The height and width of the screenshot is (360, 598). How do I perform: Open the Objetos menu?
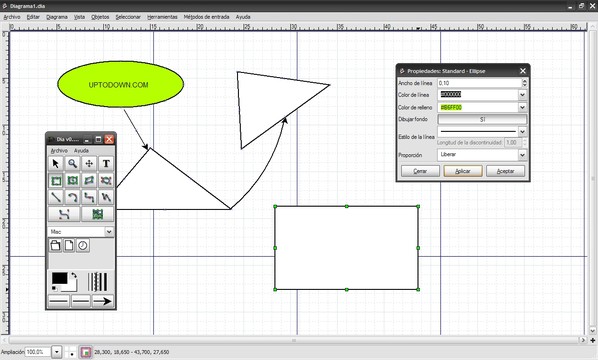point(100,17)
